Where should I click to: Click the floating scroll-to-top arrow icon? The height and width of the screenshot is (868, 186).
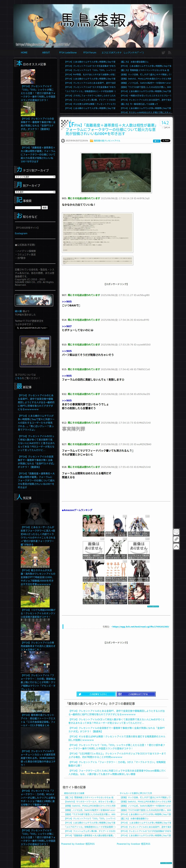[x=176, y=547]
